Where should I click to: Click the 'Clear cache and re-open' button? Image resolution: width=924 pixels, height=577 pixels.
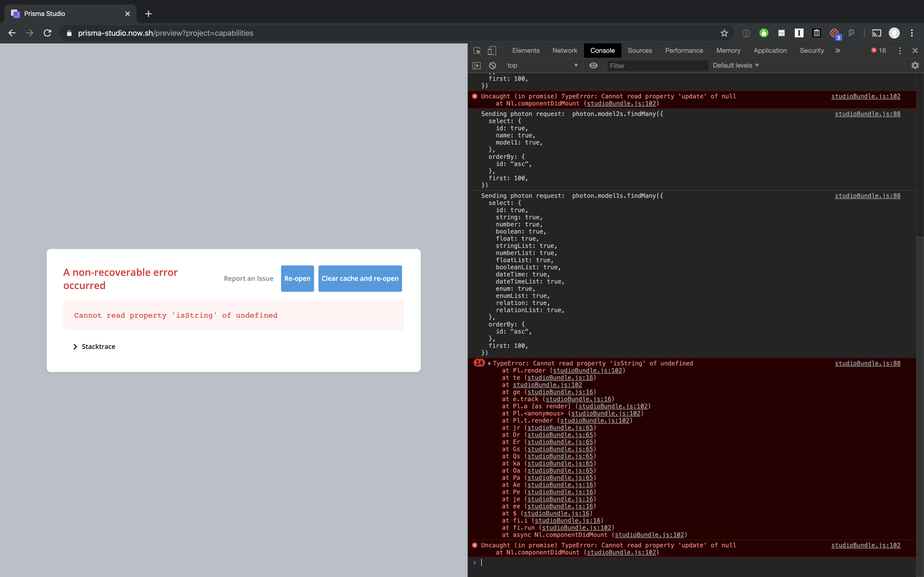359,279
